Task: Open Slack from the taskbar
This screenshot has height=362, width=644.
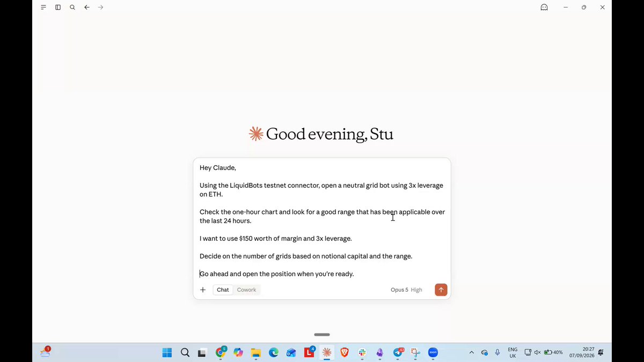Action: (362, 352)
